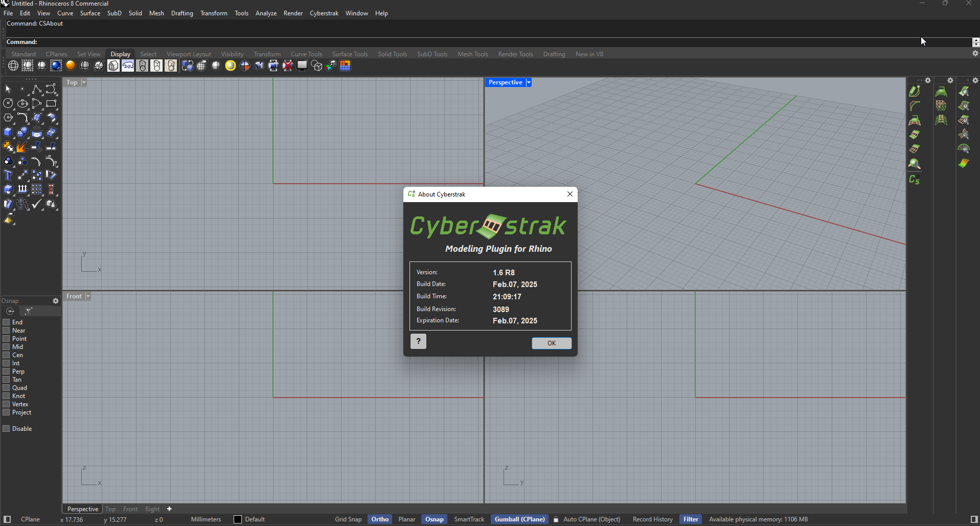
Task: Click the question mark help button
Action: coord(418,341)
